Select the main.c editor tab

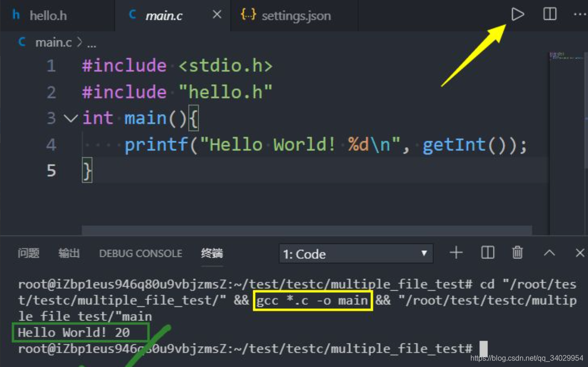(173, 15)
